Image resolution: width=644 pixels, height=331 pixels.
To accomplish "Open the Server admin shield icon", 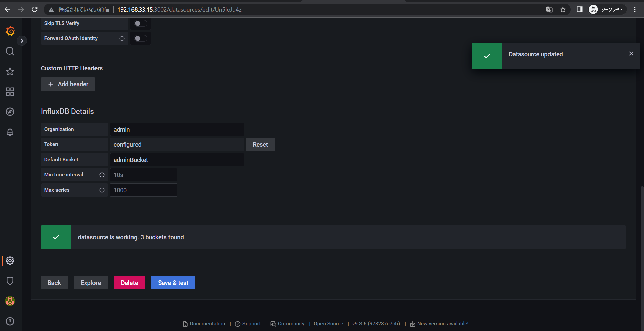I will click(10, 281).
